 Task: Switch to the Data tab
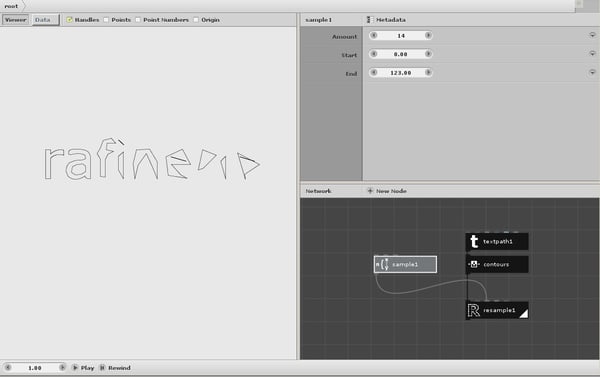click(x=46, y=20)
